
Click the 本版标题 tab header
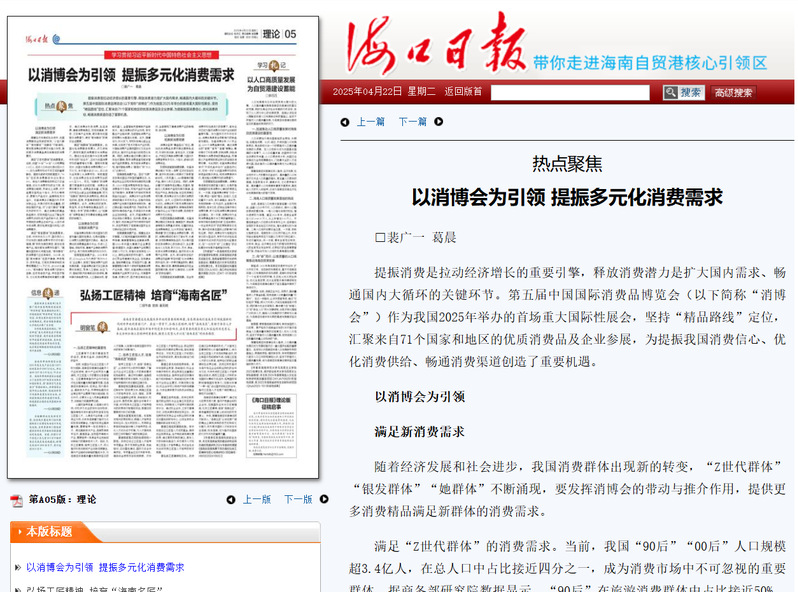coord(49,532)
